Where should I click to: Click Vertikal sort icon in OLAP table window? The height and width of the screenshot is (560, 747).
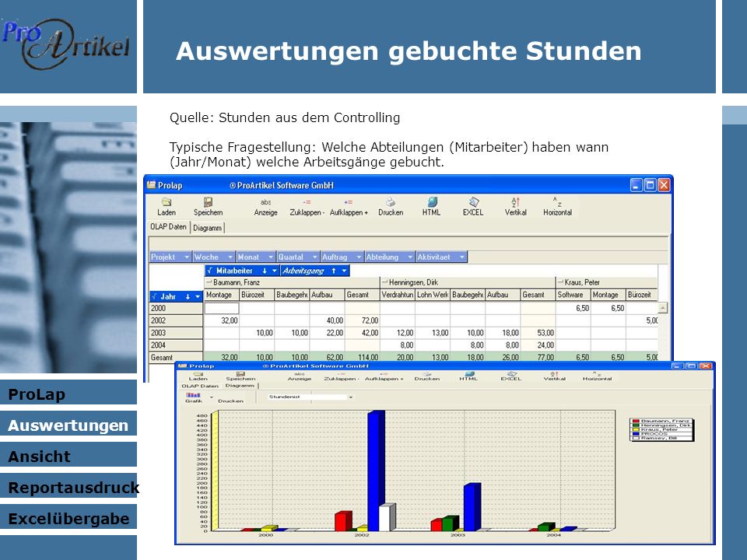point(515,202)
